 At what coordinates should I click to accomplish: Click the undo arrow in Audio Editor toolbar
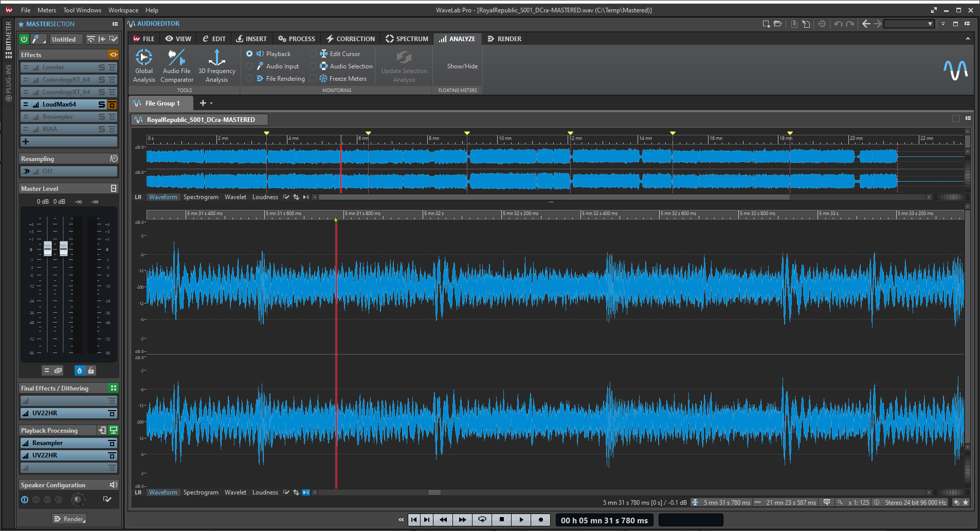click(839, 24)
